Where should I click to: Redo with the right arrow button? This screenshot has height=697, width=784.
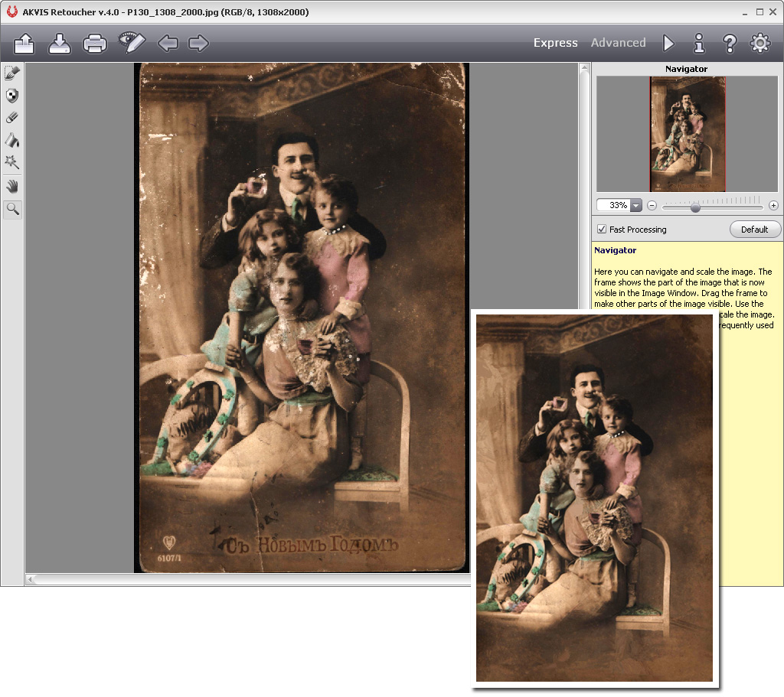pyautogui.click(x=198, y=44)
